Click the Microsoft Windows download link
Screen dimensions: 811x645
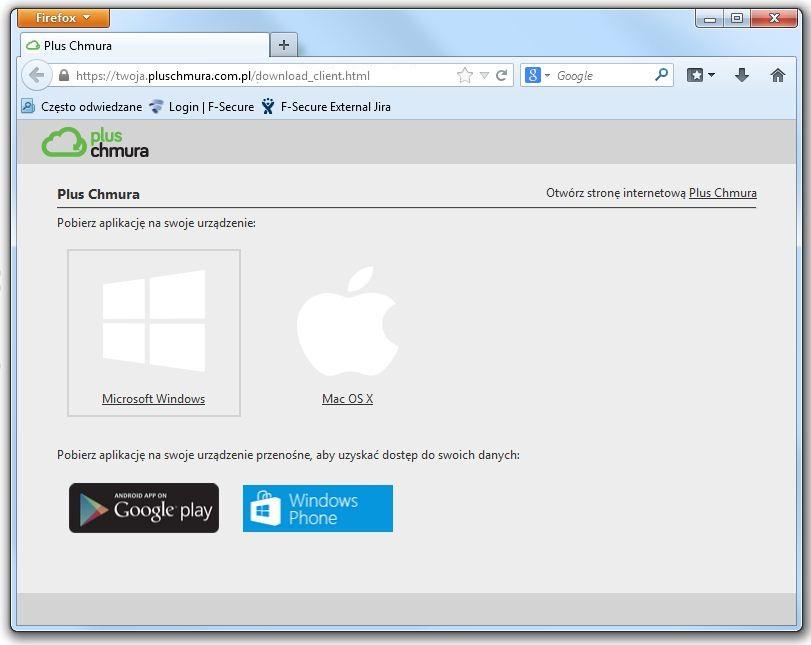(154, 399)
